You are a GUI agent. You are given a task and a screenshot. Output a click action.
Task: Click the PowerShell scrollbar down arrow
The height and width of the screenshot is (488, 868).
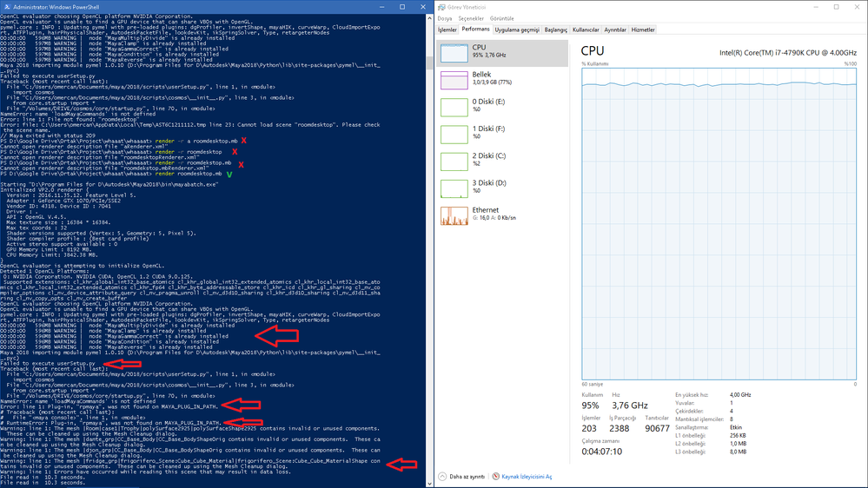(x=429, y=484)
